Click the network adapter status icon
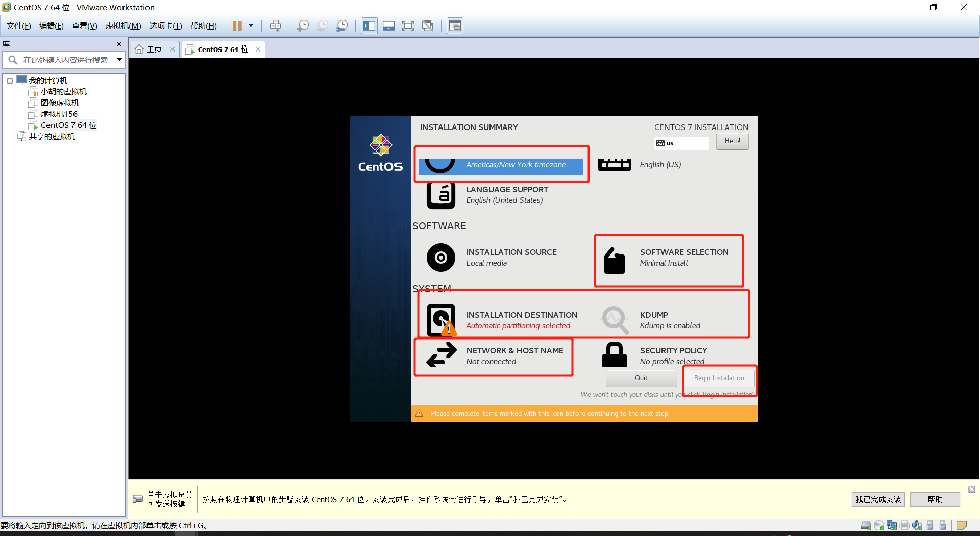Screen dimensions: 980x536 coord(892,526)
